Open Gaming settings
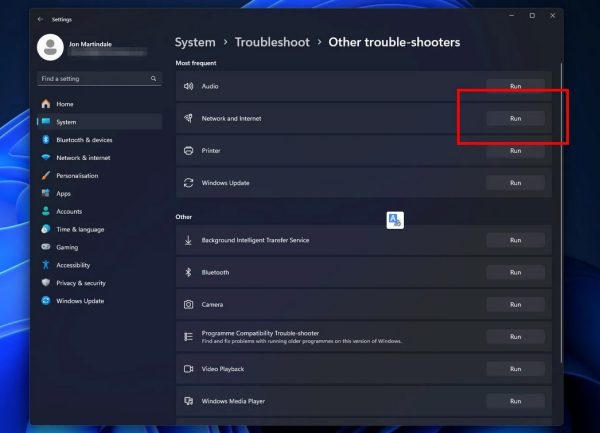This screenshot has width=600, height=433. coord(99,247)
